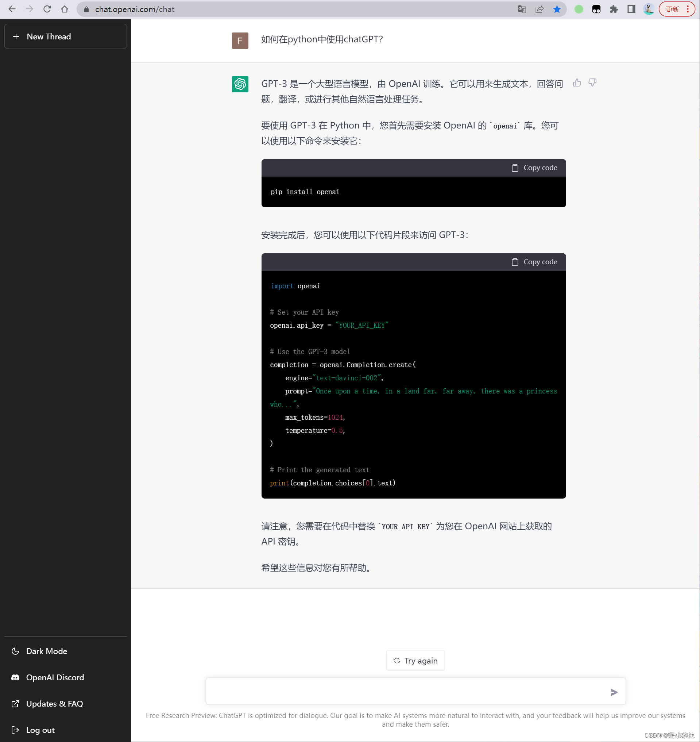Toggle the bookmark star icon
The width and height of the screenshot is (700, 742).
[x=557, y=9]
